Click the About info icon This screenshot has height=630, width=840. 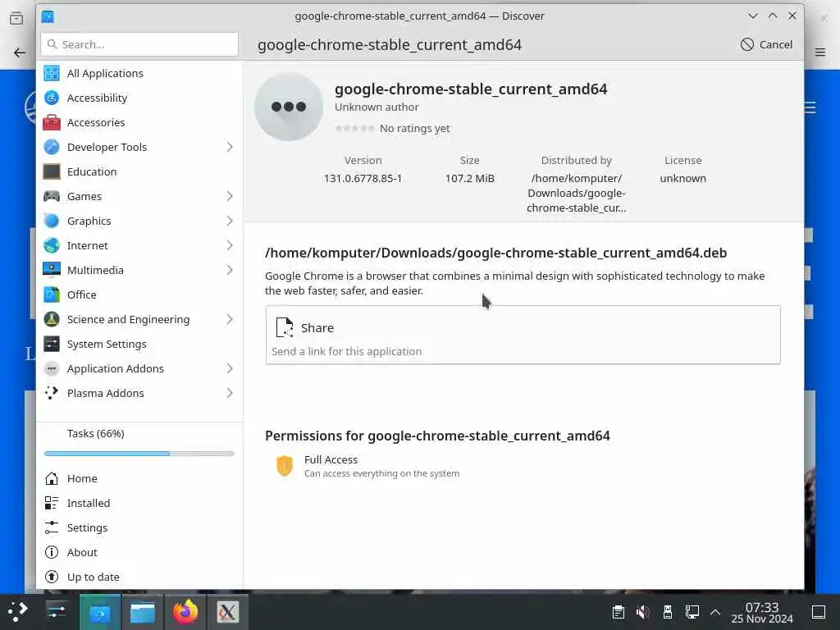[52, 552]
